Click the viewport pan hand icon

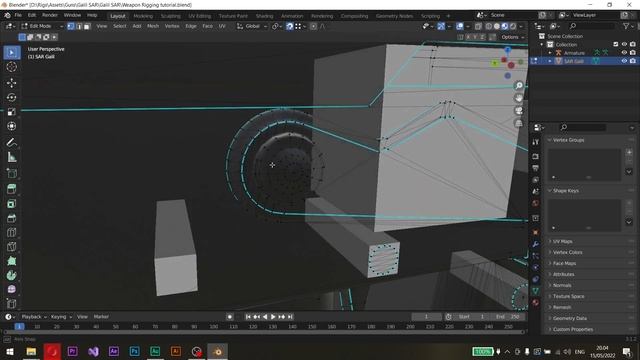(519, 98)
